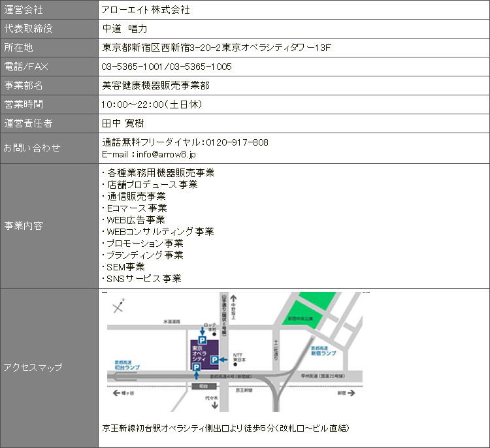Click the down arrow toward 代々木
The height and width of the screenshot is (448, 490).
click(x=215, y=406)
